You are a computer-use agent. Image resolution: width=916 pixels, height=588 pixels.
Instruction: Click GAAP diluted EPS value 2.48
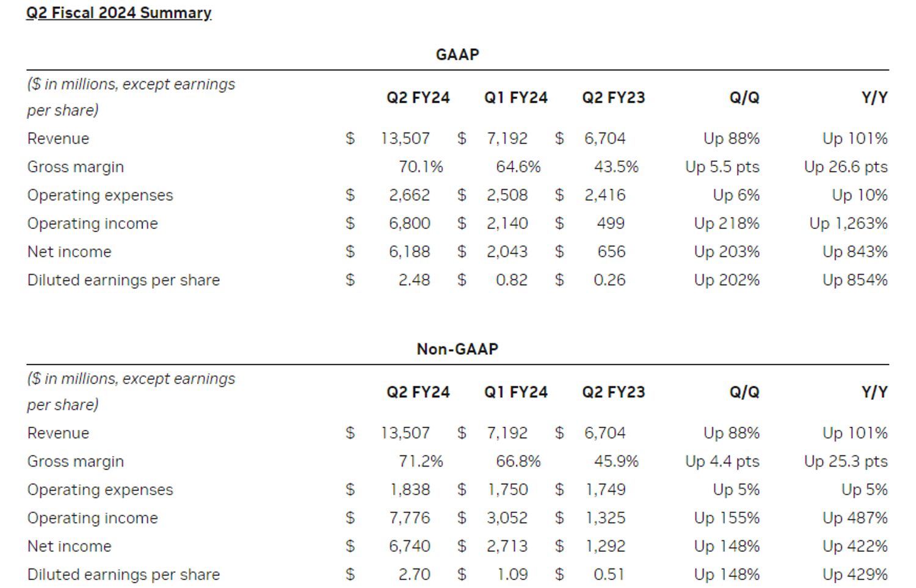414,280
